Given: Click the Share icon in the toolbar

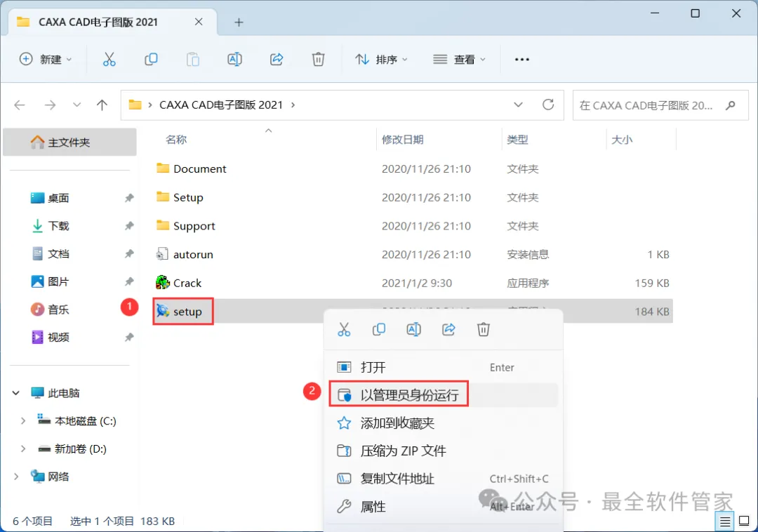Looking at the screenshot, I should pyautogui.click(x=277, y=60).
